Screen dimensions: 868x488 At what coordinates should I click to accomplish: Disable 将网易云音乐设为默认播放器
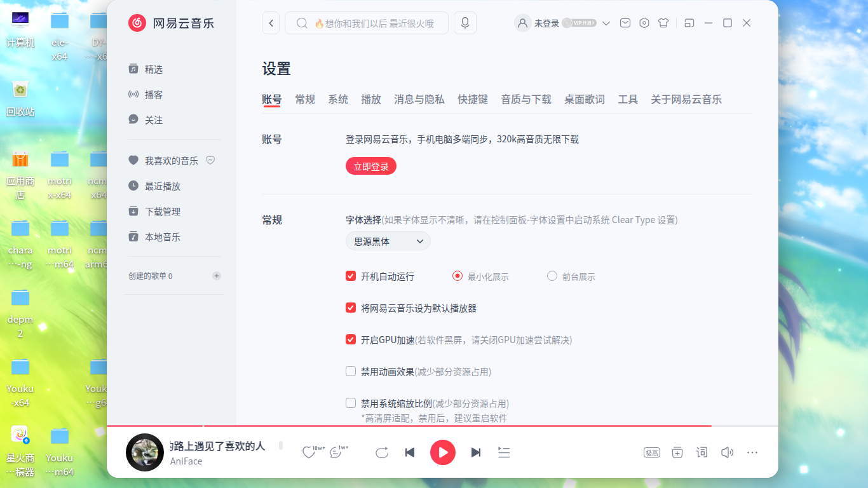point(350,307)
